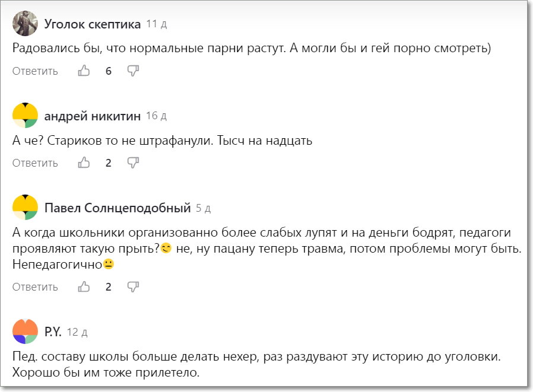Reply to андрей никитин's comment
This screenshot has height=392, width=533.
34,162
